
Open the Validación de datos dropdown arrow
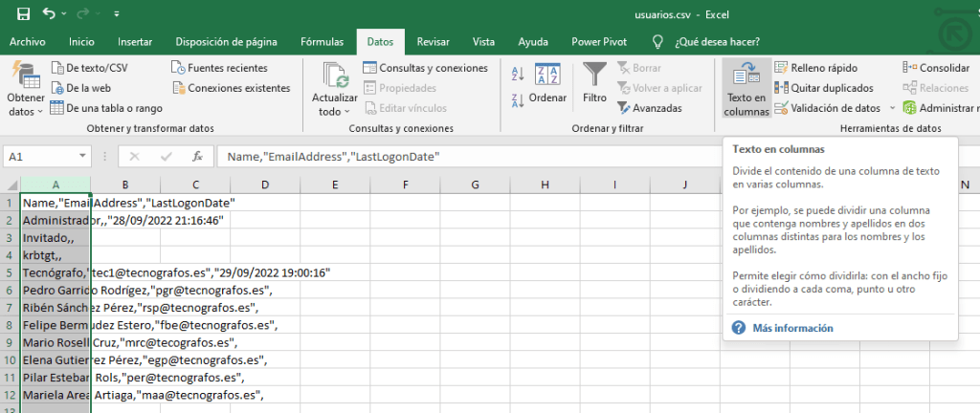point(892,108)
